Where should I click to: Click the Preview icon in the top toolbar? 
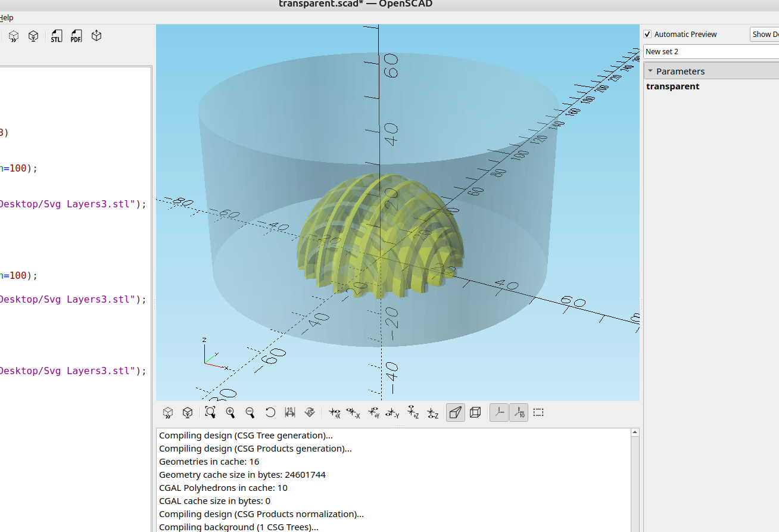(x=13, y=36)
